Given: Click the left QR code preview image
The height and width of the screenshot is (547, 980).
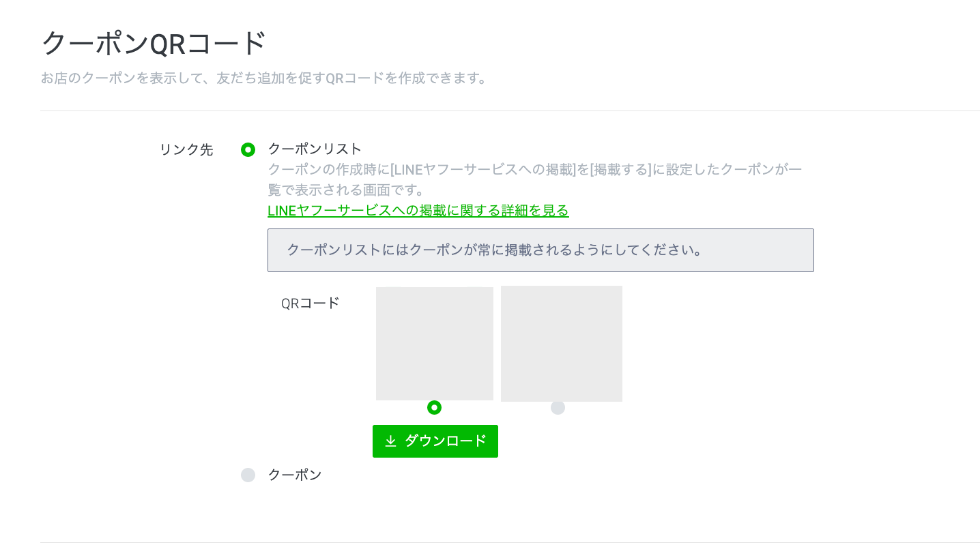Looking at the screenshot, I should coord(434,343).
